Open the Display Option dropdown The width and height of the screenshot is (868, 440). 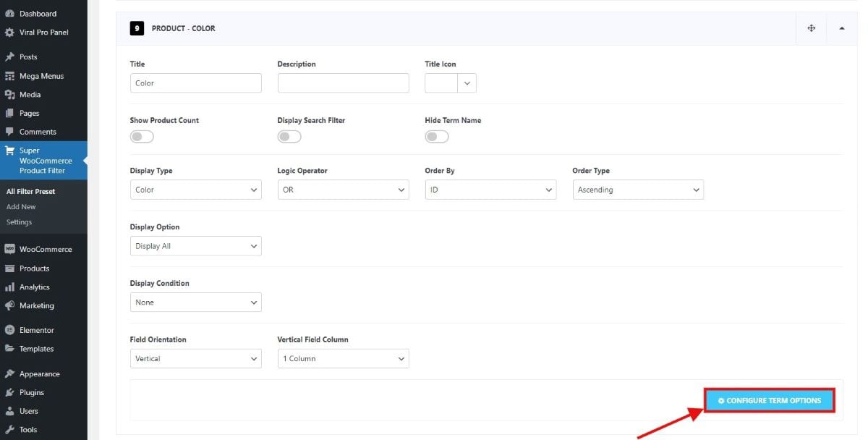pyautogui.click(x=196, y=246)
